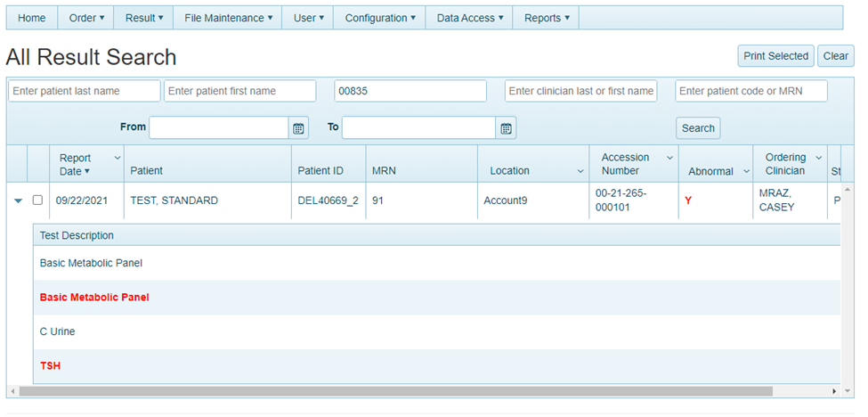
Task: Open the From date calendar picker
Action: pyautogui.click(x=298, y=128)
